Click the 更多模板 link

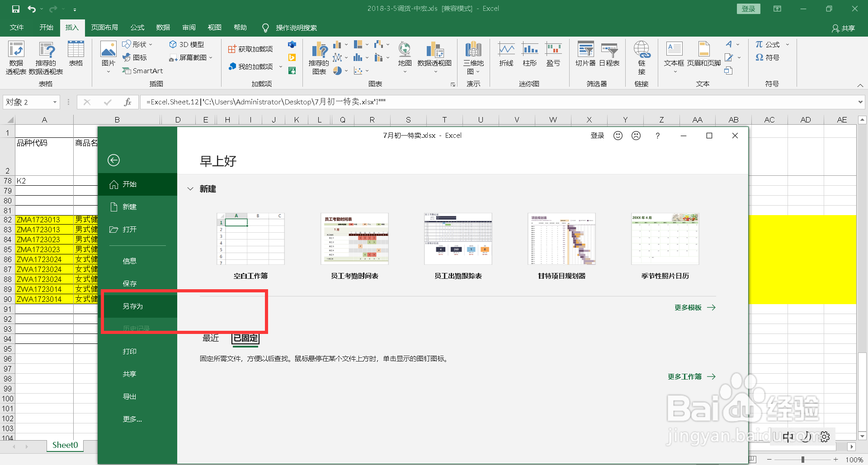(x=695, y=307)
